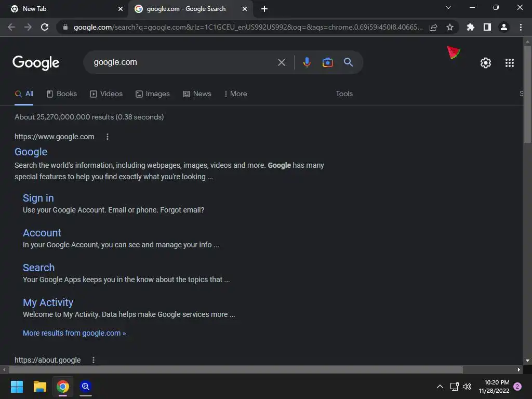This screenshot has height=399, width=532.
Task: Reload the current Google Search page
Action: [45, 27]
